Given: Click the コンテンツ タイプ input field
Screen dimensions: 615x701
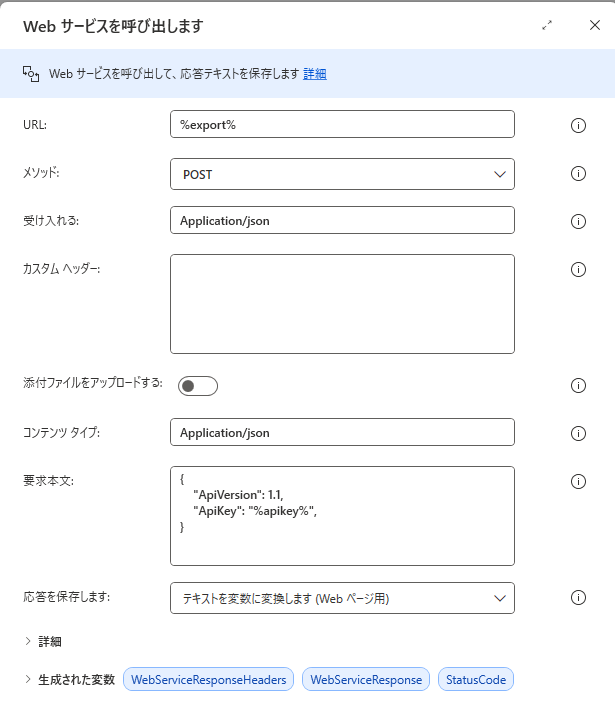Looking at the screenshot, I should [x=342, y=432].
